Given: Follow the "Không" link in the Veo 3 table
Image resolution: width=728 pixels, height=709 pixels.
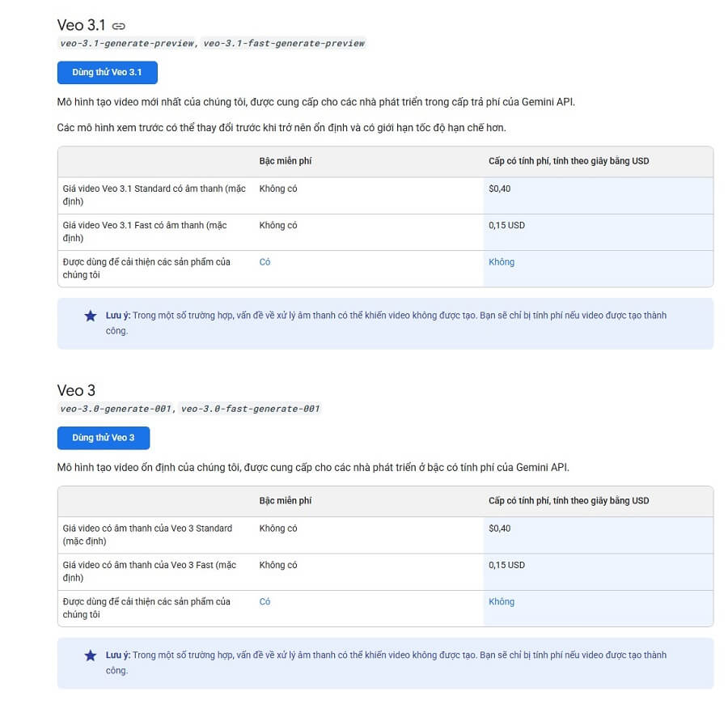Looking at the screenshot, I should click(501, 602).
